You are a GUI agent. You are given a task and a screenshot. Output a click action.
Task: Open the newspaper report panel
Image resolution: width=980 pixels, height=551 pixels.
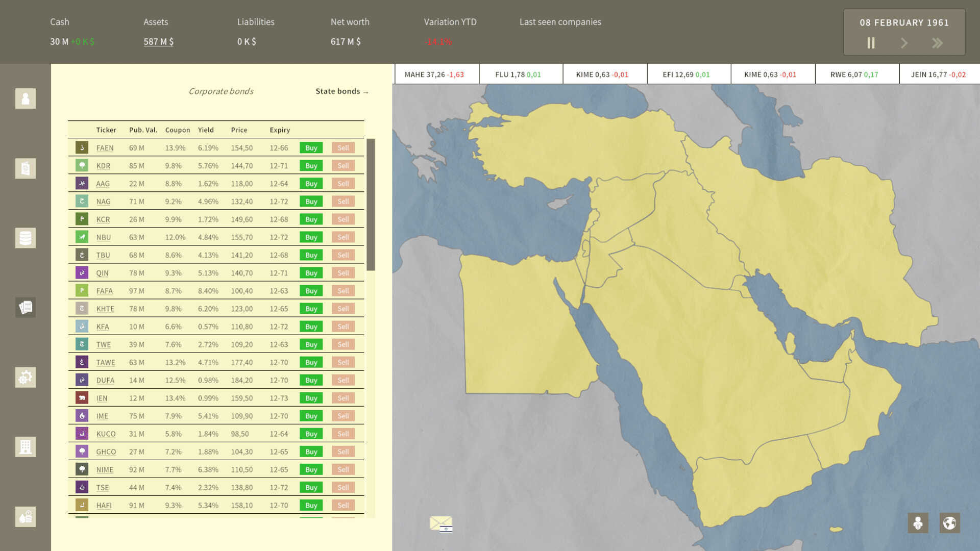click(x=25, y=168)
